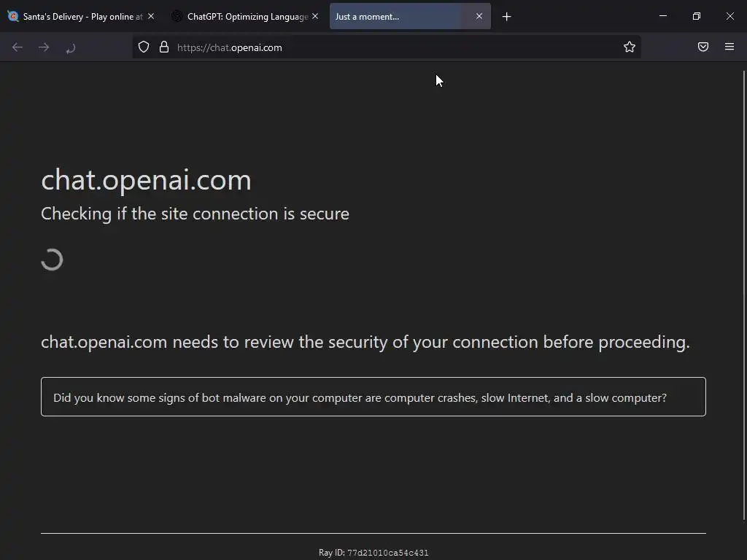Click the 'needs to review the security' message

[x=365, y=343]
